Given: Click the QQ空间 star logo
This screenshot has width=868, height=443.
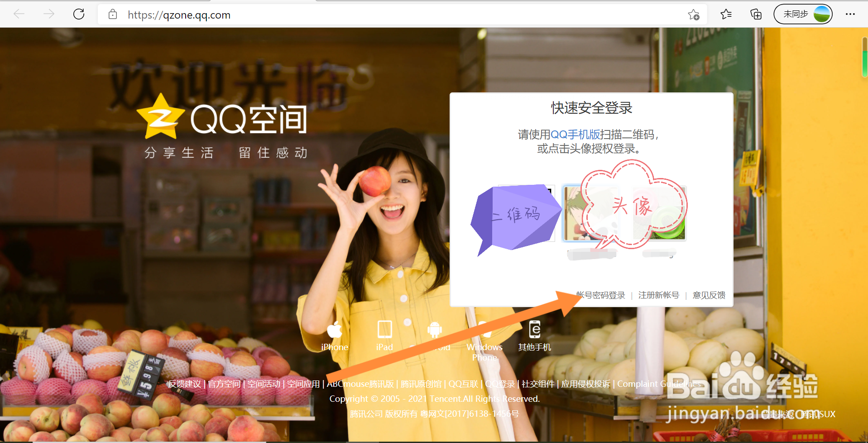Looking at the screenshot, I should coord(161,116).
